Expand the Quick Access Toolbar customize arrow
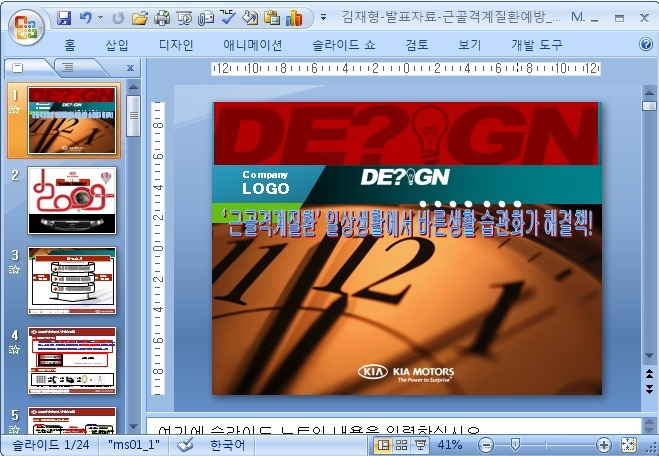This screenshot has height=456, width=659. tap(323, 18)
